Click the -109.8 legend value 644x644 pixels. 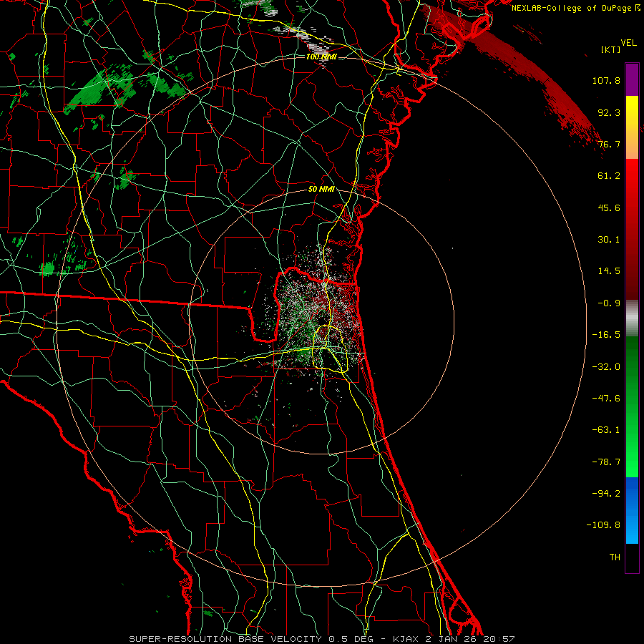pyautogui.click(x=603, y=525)
